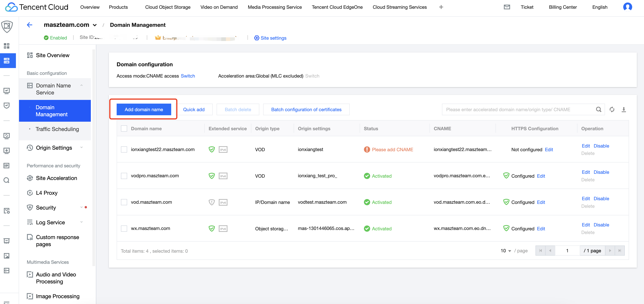Click the refresh icon beside search box
644x304 pixels.
(612, 109)
